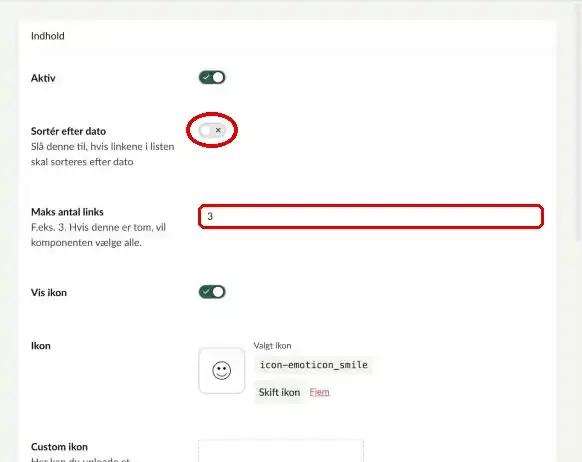Click the icon-emoticon_smile name text
Viewport: 582px width, 462px height.
click(x=314, y=365)
